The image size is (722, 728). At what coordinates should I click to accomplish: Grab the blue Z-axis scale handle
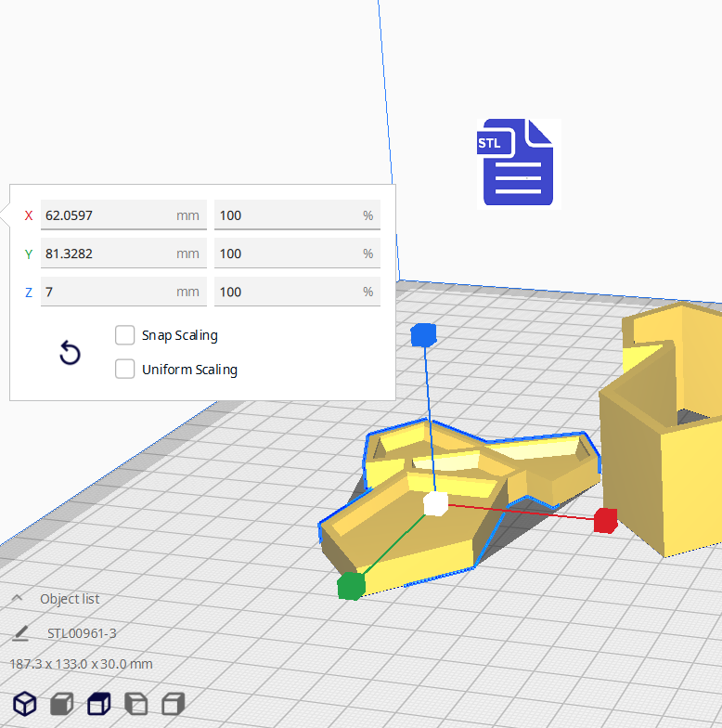[423, 335]
